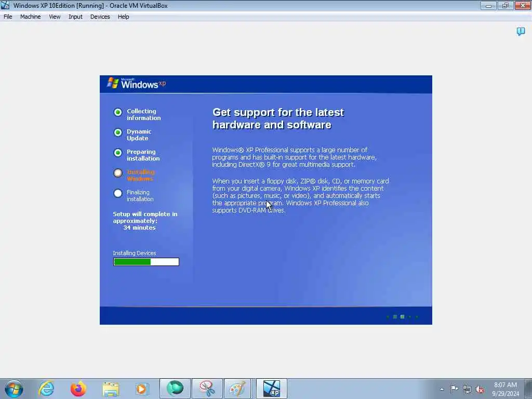
Task: Switch to the green globe taskbar app
Action: coord(175,389)
